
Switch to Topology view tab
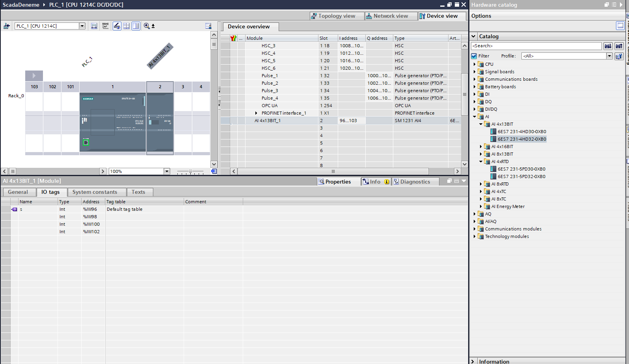[x=337, y=16]
